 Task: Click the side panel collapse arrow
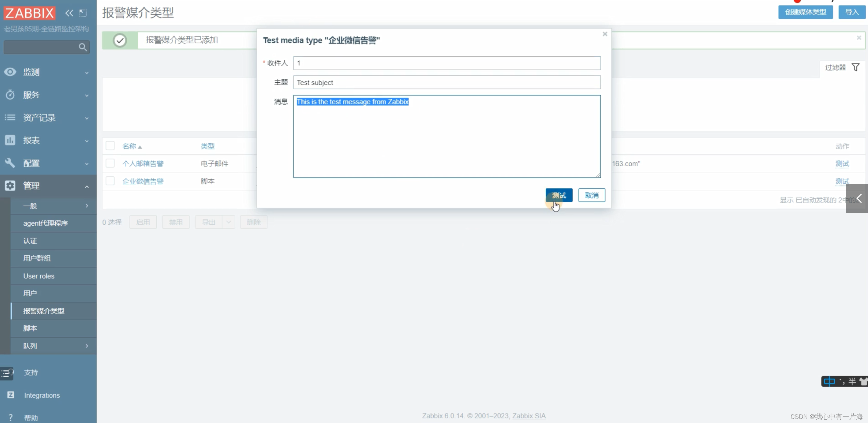[x=857, y=198]
